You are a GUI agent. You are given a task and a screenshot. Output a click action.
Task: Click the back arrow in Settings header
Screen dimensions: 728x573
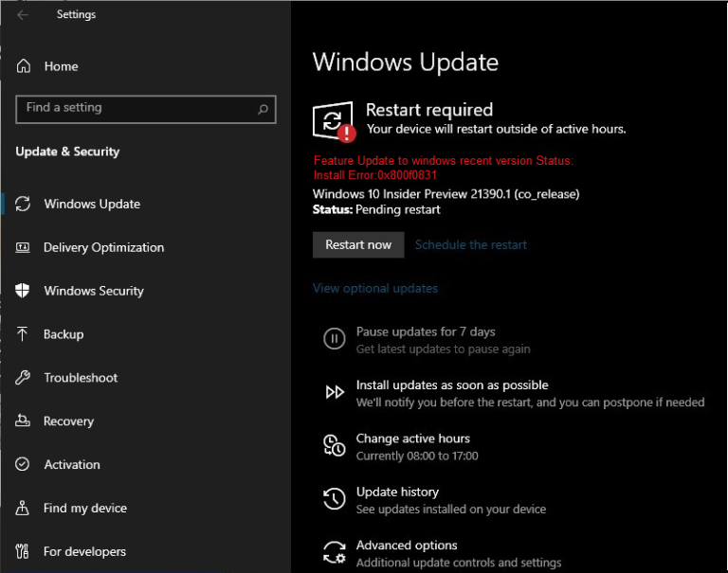pyautogui.click(x=23, y=15)
